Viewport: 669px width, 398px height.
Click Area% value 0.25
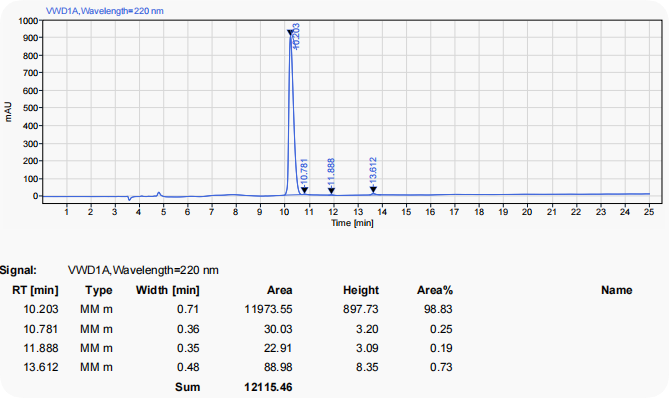(441, 329)
